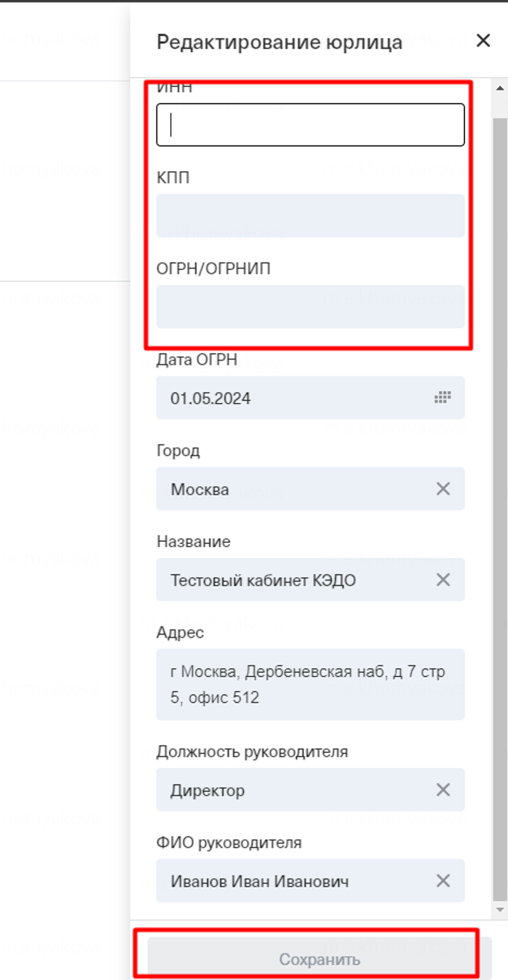The width and height of the screenshot is (508, 980).
Task: Clear the Название field text
Action: tap(443, 580)
